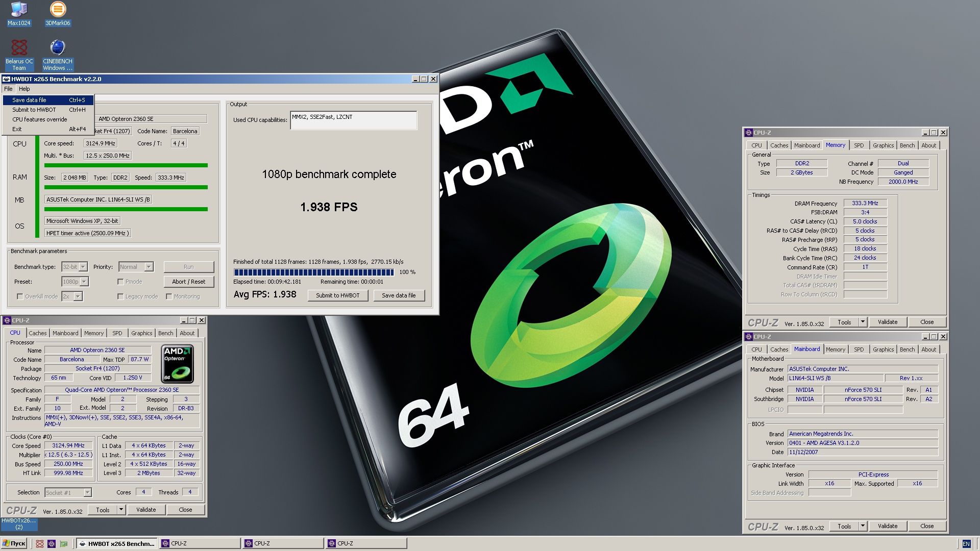The width and height of the screenshot is (980, 551).
Task: Open the Socket #1 Selection dropdown
Action: click(x=87, y=493)
